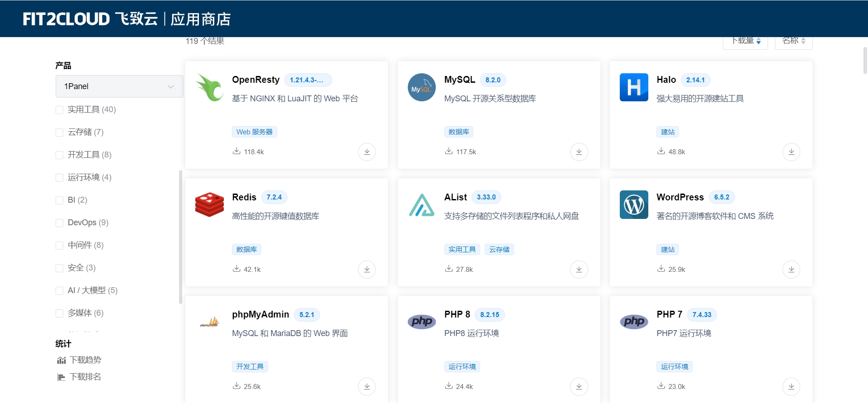
Task: Open the 1Panel product dropdown
Action: point(119,86)
